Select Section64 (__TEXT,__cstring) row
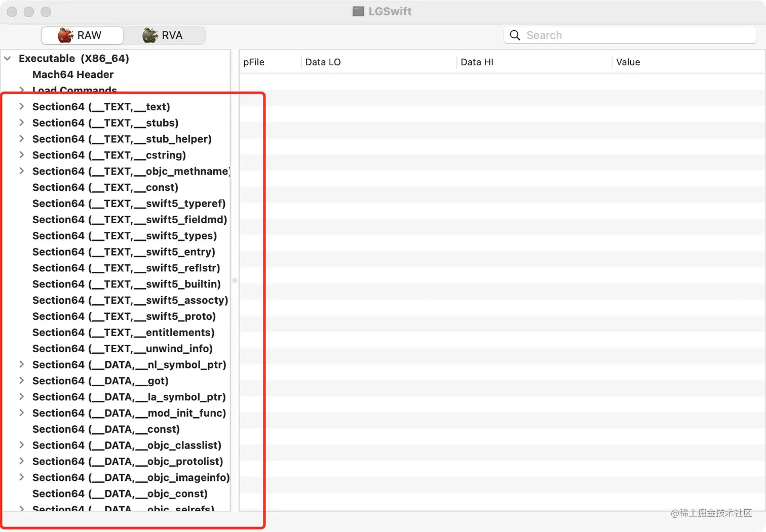The height and width of the screenshot is (532, 766). (116, 155)
